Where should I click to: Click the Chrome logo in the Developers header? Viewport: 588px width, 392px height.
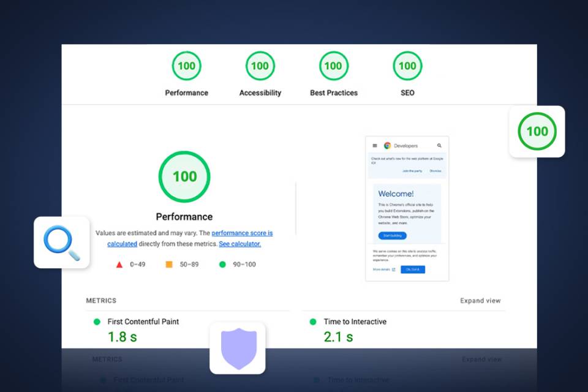(x=387, y=145)
